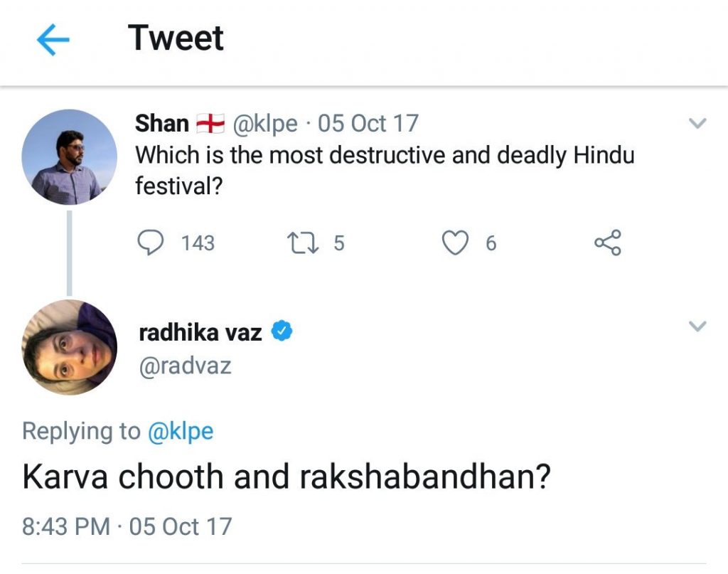Open the @klpe link after 'Replying to'
Image resolution: width=728 pixels, height=574 pixels.
point(180,431)
